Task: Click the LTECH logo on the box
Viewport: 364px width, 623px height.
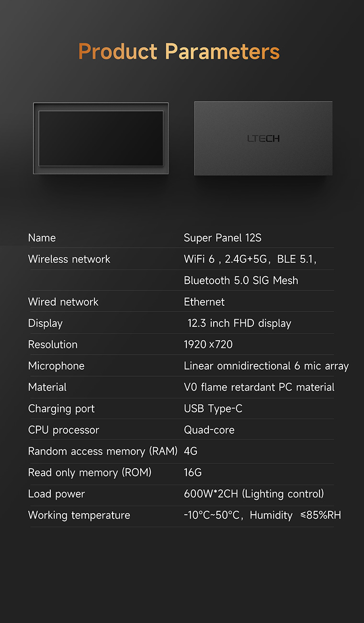Action: pos(263,138)
